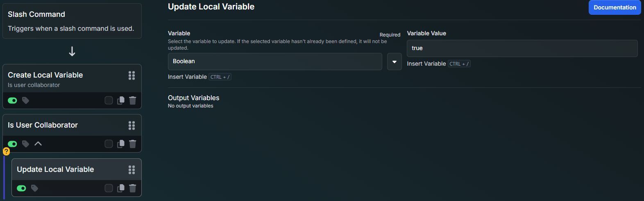Disable the Create Local Variable toggle
Screen dimensions: 644x201
[x=12, y=100]
